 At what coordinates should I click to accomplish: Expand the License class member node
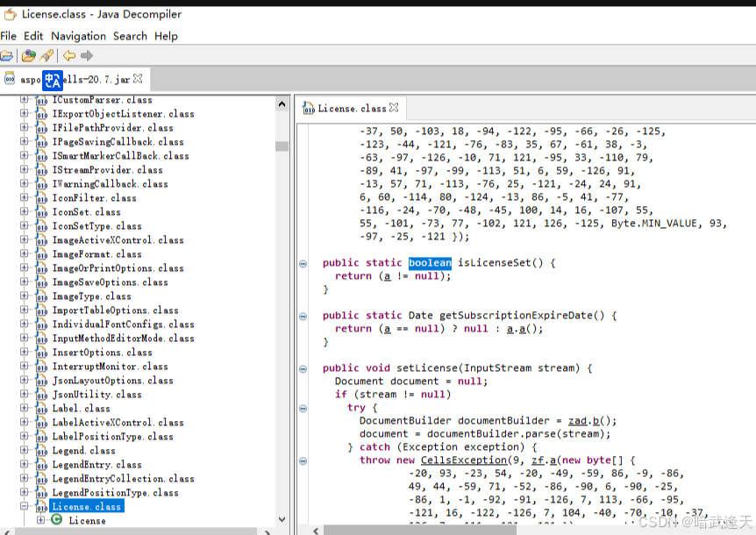[x=41, y=520]
